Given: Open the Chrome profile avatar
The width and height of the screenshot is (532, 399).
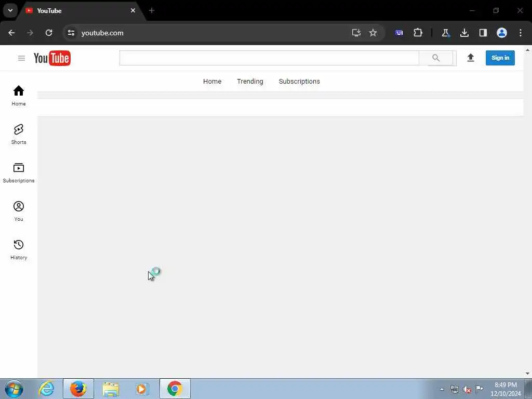Looking at the screenshot, I should point(502,33).
